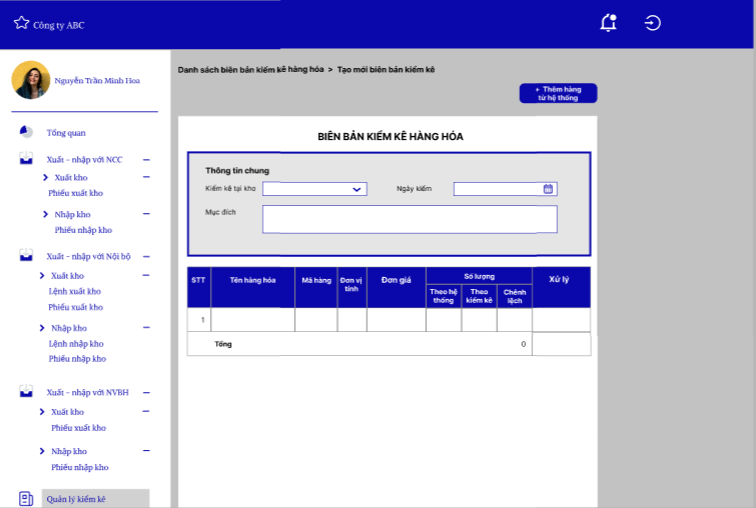Open the Kiểm kê tại kho dropdown
756x508 pixels.
pyautogui.click(x=315, y=189)
